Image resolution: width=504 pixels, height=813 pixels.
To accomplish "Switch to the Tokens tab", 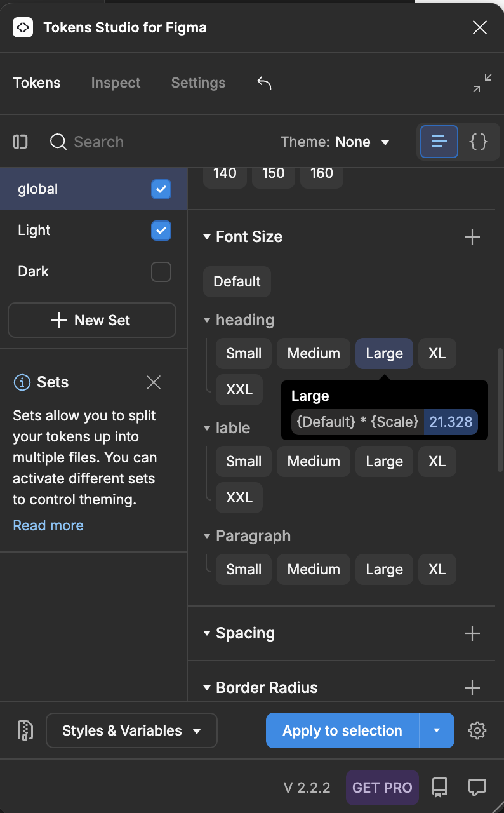I will 37,83.
